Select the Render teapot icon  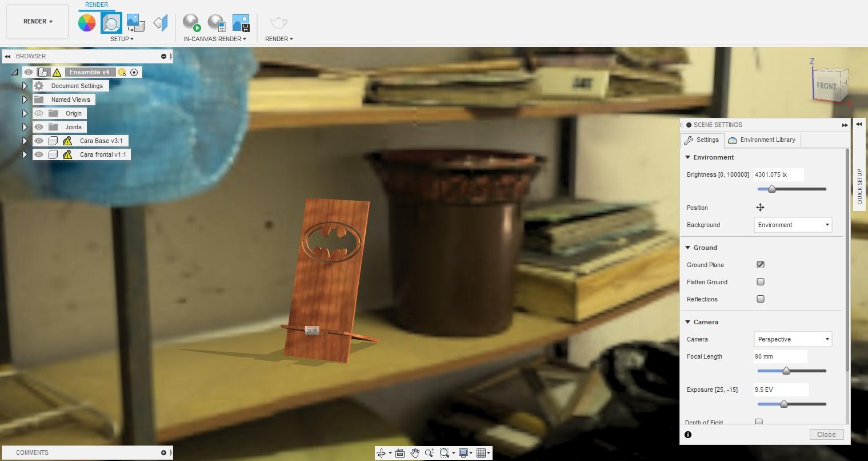[278, 23]
